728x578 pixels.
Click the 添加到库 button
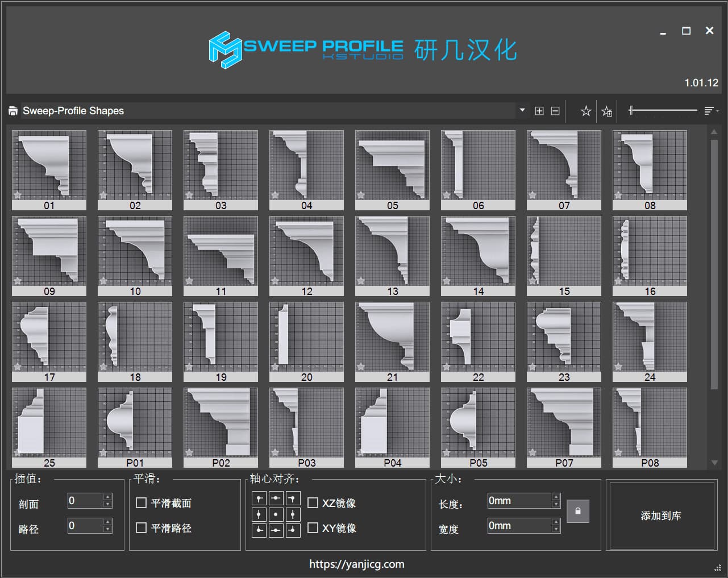point(661,515)
